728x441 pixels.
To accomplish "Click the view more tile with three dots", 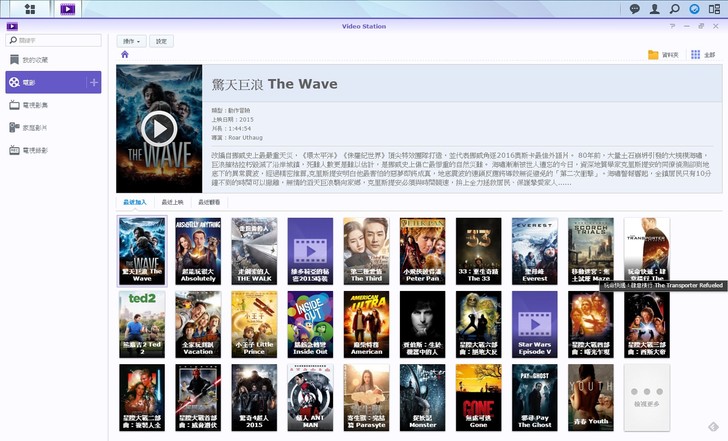I will click(x=647, y=397).
